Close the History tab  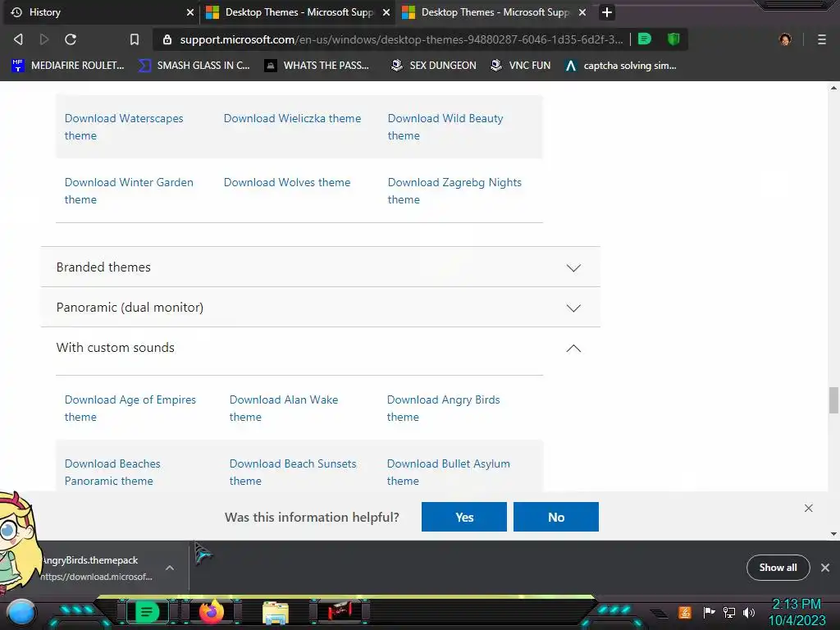click(x=189, y=12)
